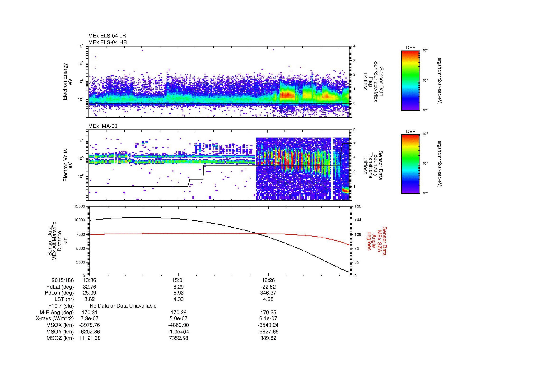Image resolution: width=555 pixels, height=392 pixels.
Task: Click the 'LST (hr)' row label
Action: coord(64,299)
